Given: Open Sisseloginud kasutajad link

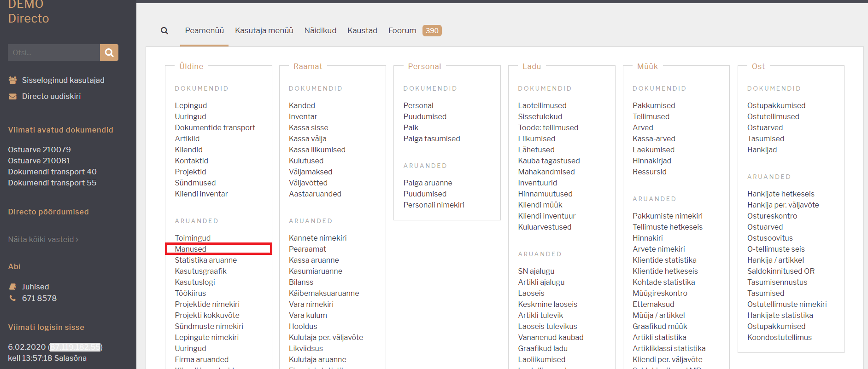Looking at the screenshot, I should pos(63,80).
